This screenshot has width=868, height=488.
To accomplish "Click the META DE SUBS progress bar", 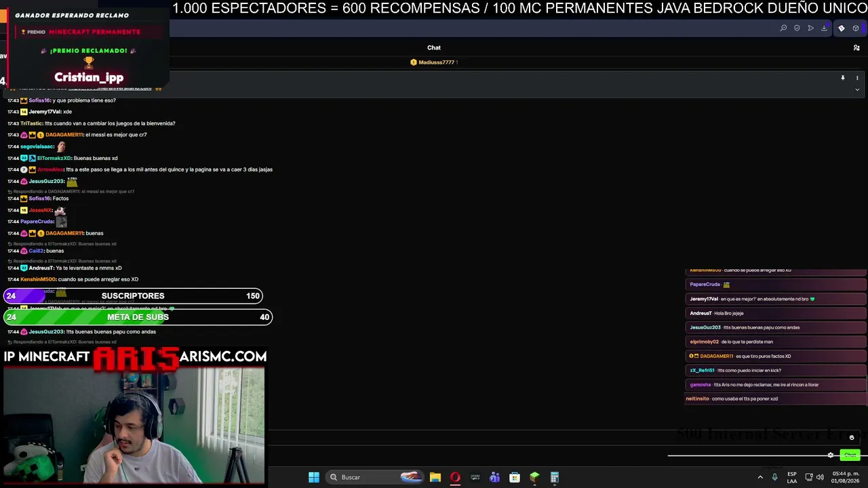I will coord(138,317).
